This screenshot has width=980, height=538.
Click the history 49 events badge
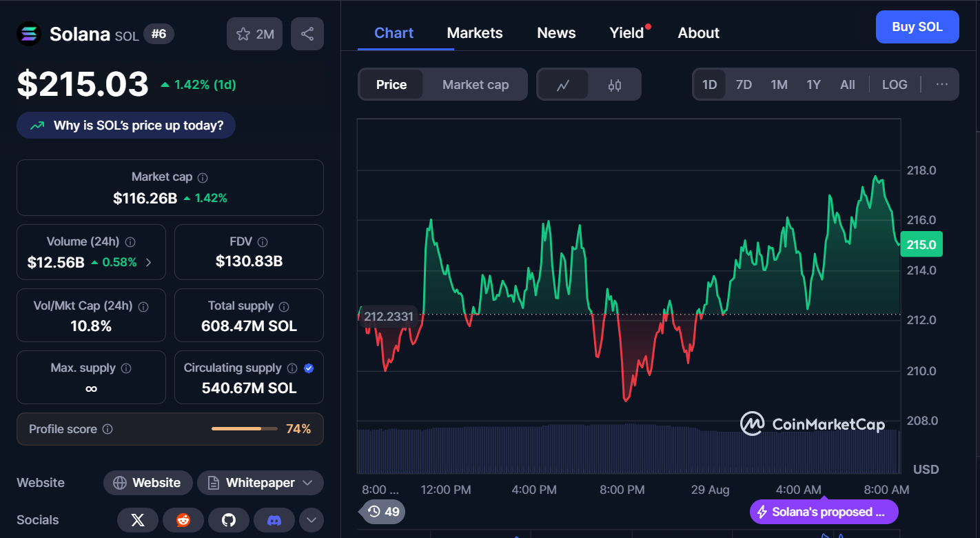pos(382,512)
